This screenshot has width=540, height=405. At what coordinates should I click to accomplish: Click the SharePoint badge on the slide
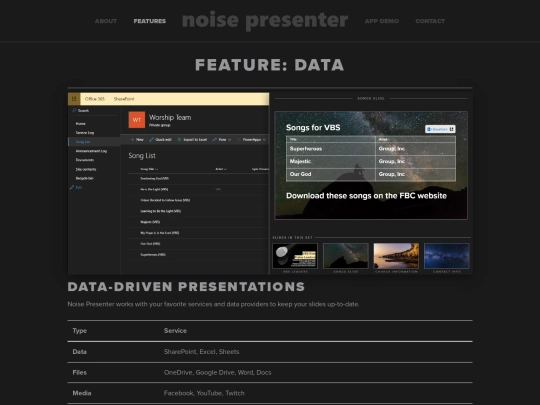click(440, 129)
